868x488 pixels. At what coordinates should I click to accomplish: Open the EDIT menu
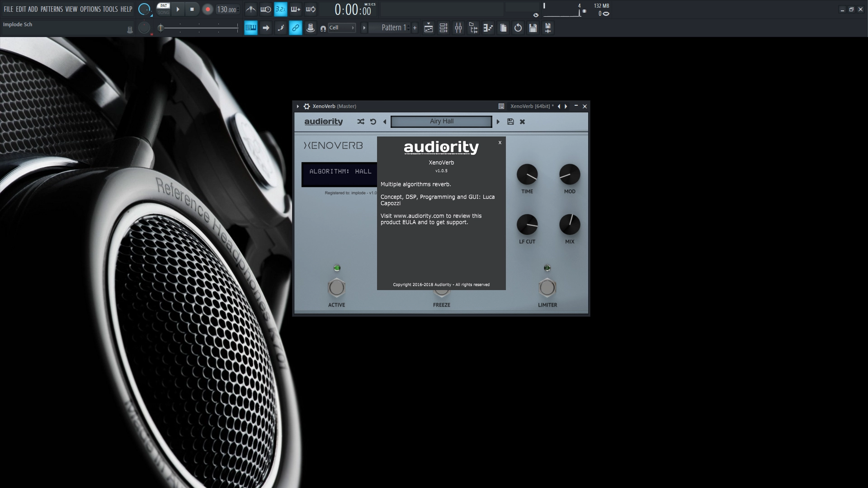[x=21, y=9]
